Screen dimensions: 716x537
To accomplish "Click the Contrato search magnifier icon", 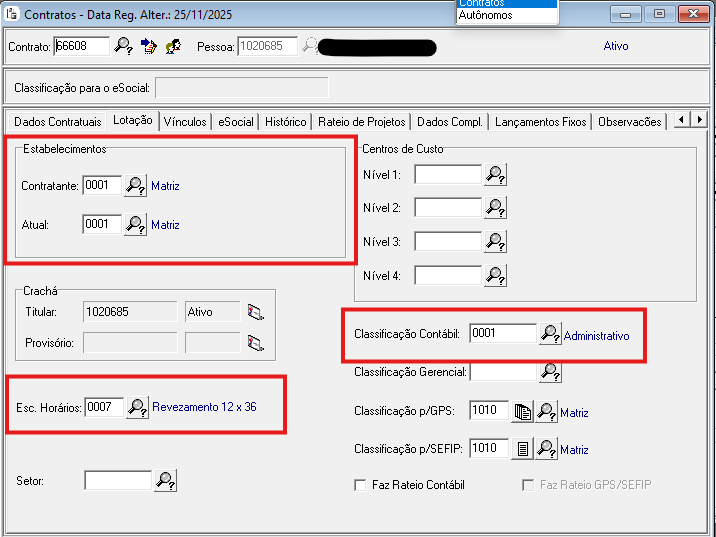I will point(123,46).
